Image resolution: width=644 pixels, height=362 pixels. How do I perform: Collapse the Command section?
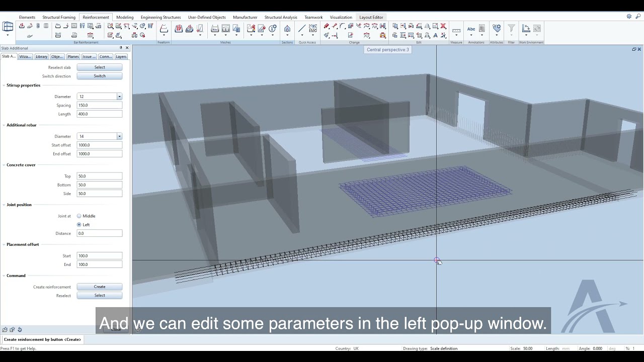pos(4,276)
